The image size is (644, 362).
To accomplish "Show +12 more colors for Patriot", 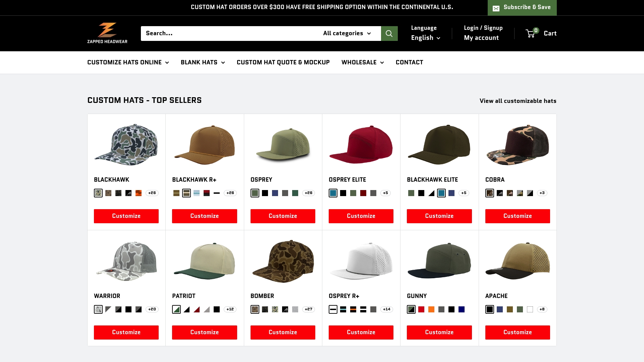I will [230, 309].
